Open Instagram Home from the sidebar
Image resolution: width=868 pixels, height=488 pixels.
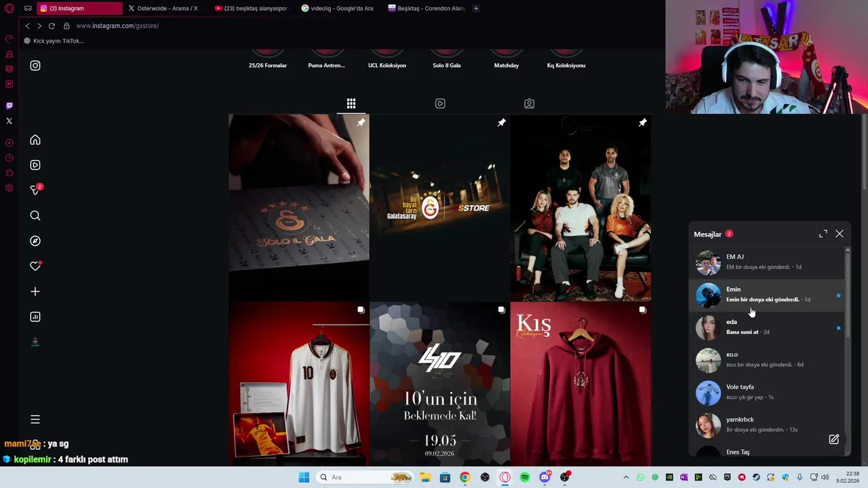coord(35,140)
